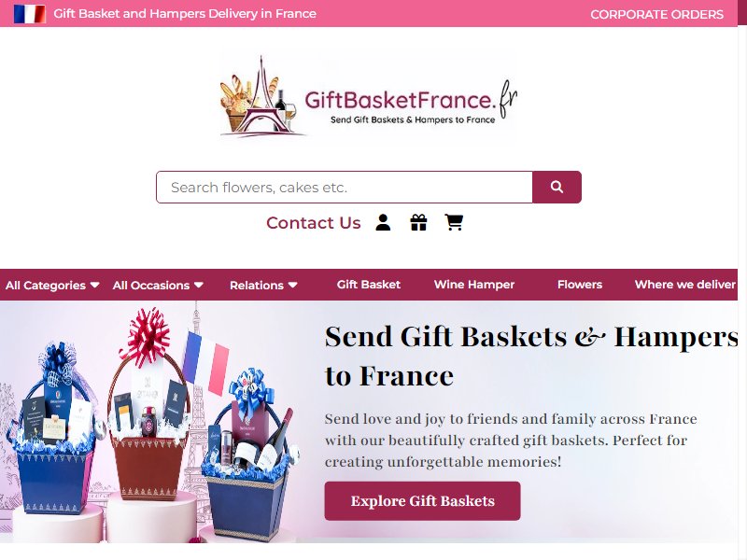Click the gift baskets banner image
The width and height of the screenshot is (747, 560).
(150, 423)
